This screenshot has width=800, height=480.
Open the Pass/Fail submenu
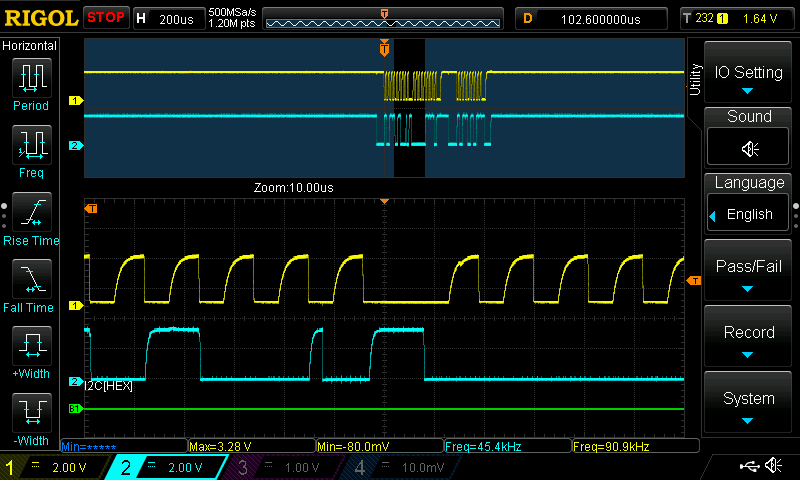click(749, 272)
